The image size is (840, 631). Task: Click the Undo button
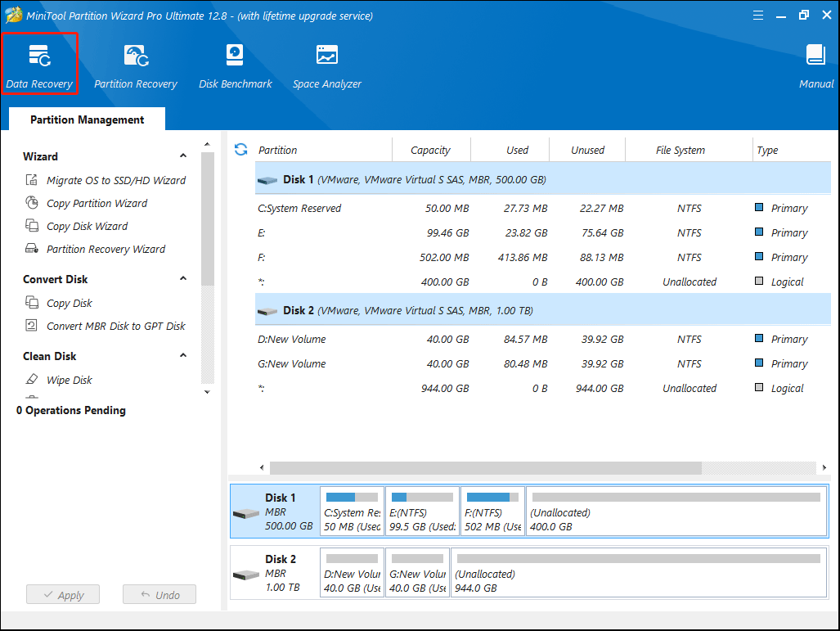click(159, 594)
